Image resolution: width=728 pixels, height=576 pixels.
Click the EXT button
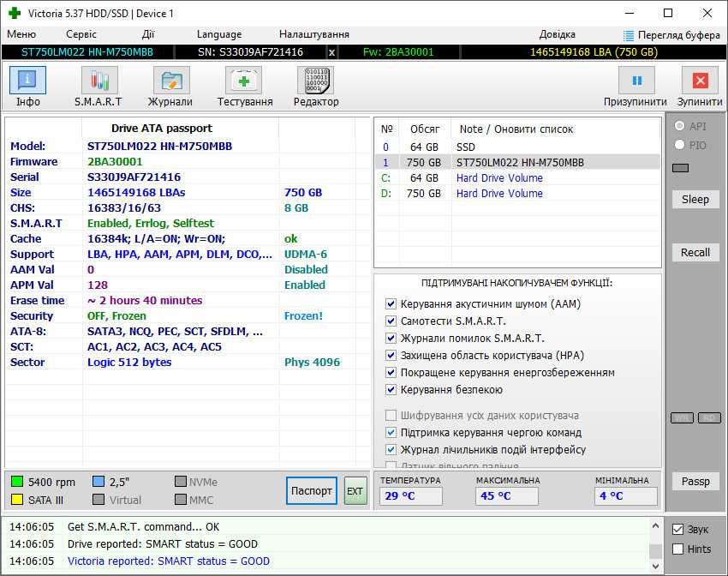[x=355, y=491]
